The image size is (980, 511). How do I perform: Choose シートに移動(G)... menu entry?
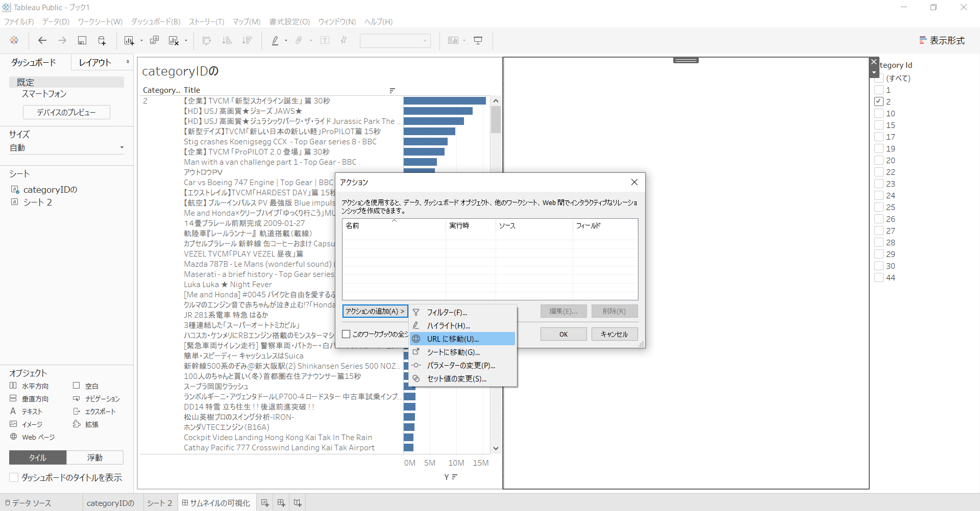[x=463, y=352]
